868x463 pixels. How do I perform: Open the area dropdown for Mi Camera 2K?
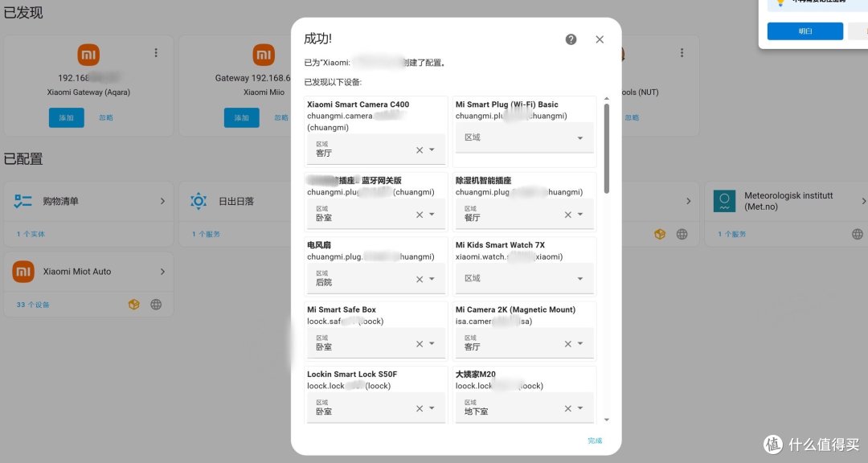point(580,343)
